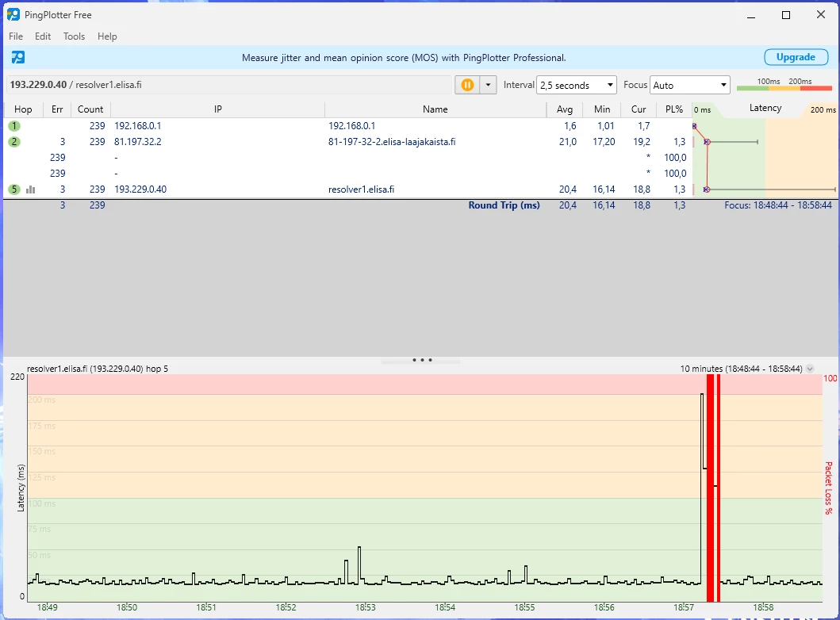
Task: Click the PL% column header
Action: coord(674,109)
